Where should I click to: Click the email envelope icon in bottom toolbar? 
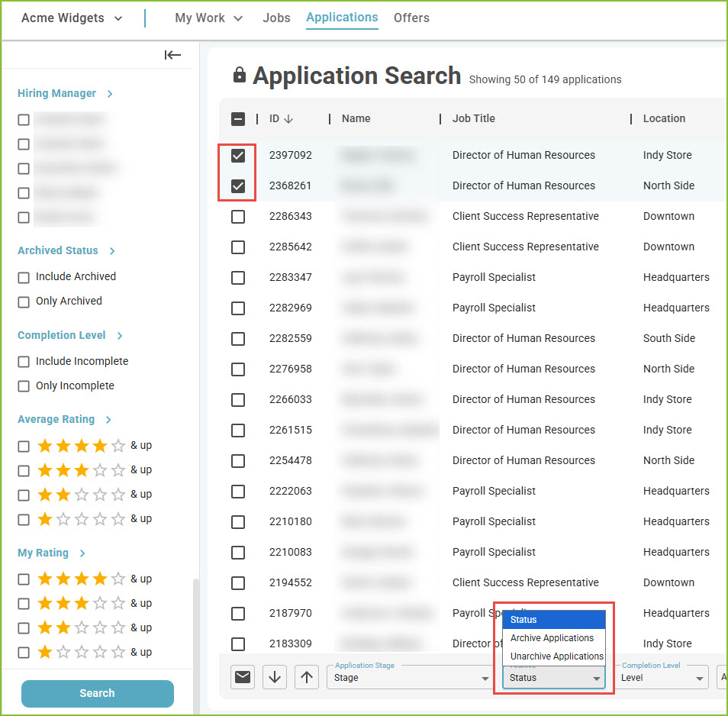(243, 677)
